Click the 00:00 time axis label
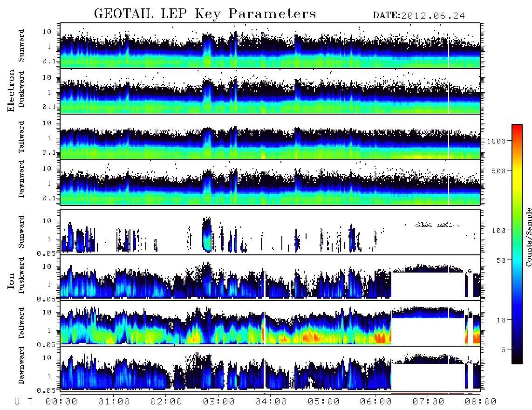532x410 pixels. [61, 402]
